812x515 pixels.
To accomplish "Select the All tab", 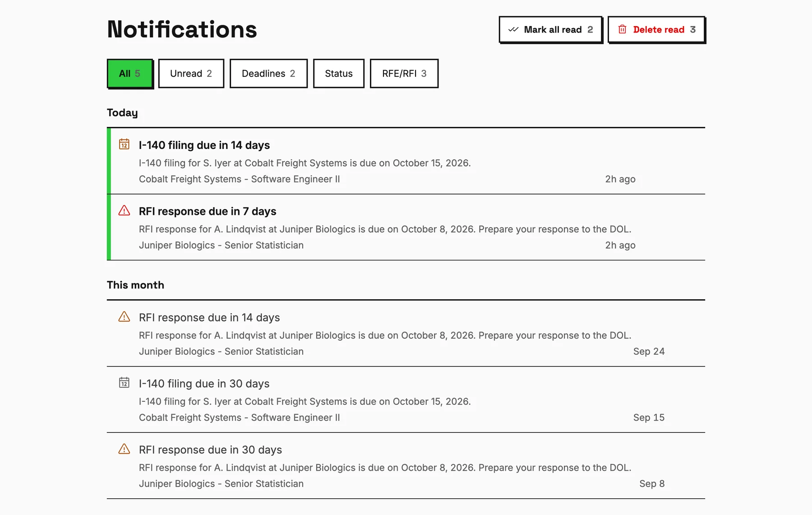I will [x=130, y=74].
